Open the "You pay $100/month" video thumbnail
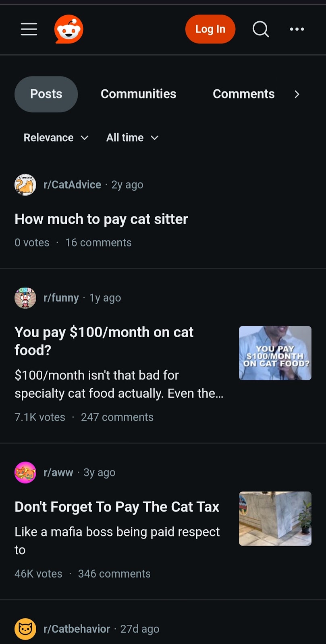This screenshot has width=326, height=644. click(275, 353)
